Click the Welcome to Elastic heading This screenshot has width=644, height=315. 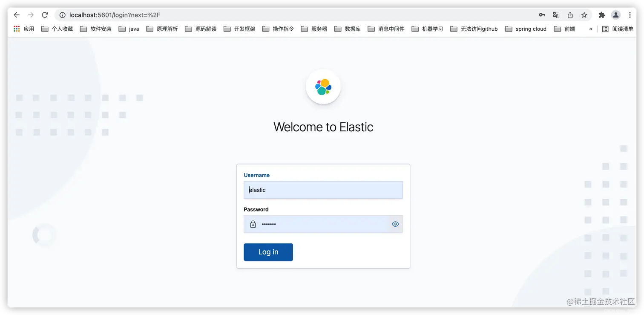[323, 127]
